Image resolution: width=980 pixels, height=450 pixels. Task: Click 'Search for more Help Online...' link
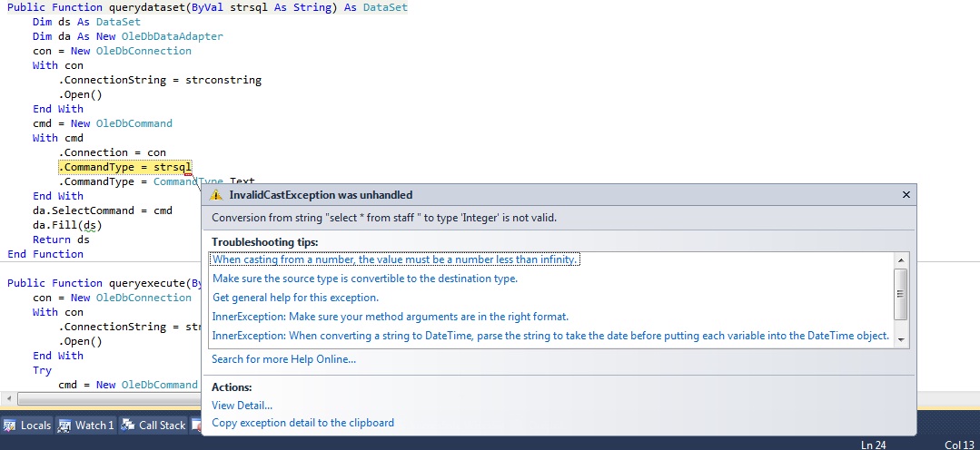[x=283, y=359]
